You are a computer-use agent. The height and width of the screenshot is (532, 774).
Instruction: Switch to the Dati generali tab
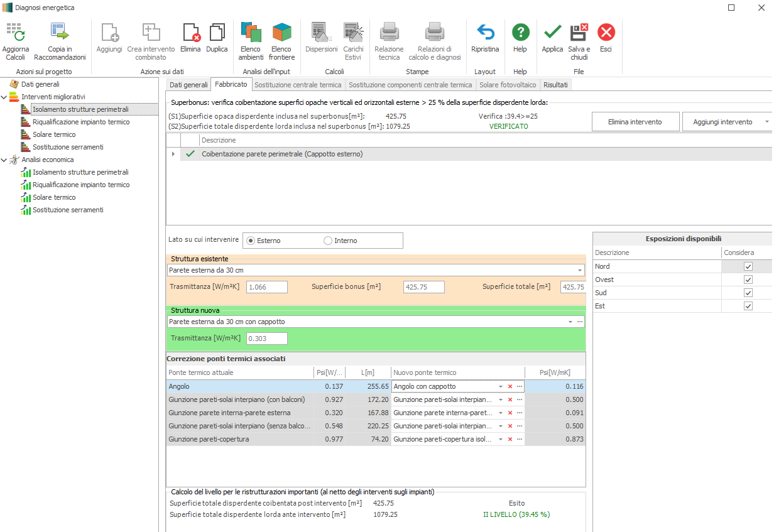click(x=188, y=85)
